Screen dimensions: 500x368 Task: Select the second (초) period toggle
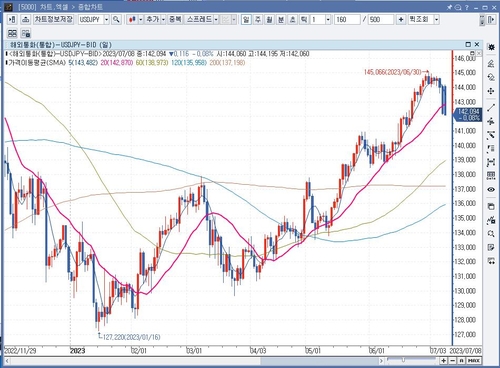[293, 20]
